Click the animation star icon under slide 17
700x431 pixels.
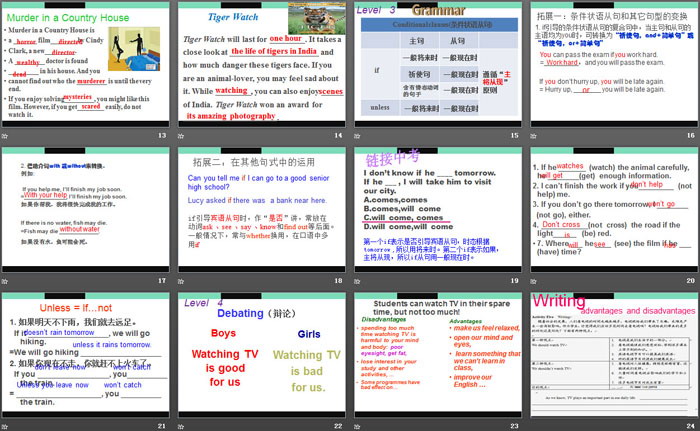click(5, 281)
